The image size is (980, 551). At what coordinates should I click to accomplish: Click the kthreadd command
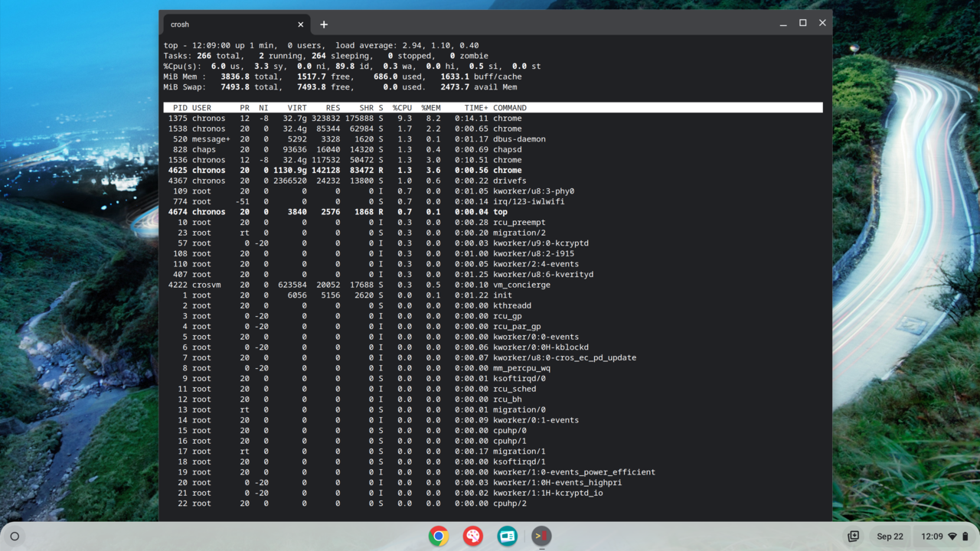(x=512, y=305)
